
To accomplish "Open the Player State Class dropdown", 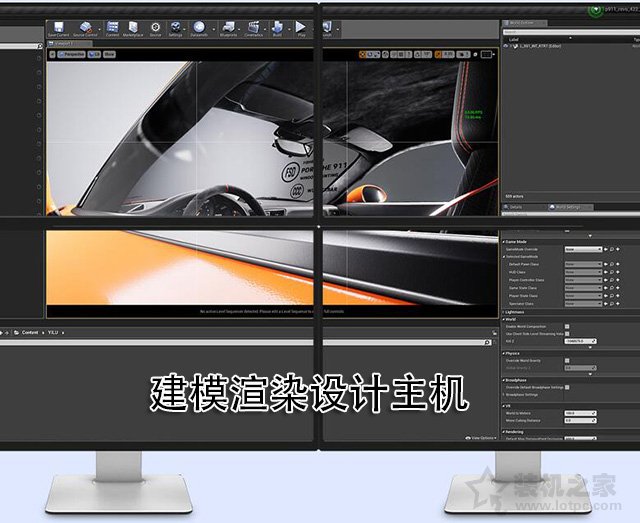I will click(x=583, y=296).
